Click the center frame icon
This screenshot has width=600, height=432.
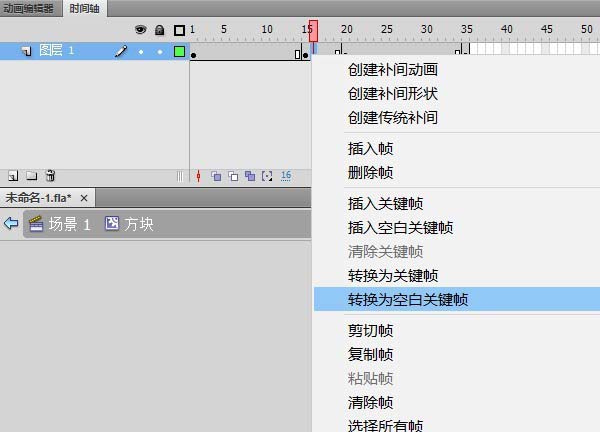click(198, 176)
